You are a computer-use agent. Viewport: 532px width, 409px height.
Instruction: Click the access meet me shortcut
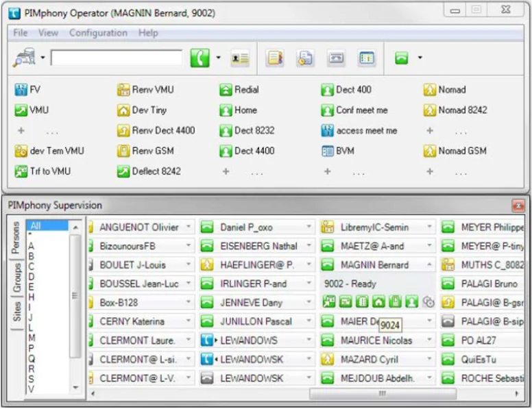pyautogui.click(x=359, y=131)
